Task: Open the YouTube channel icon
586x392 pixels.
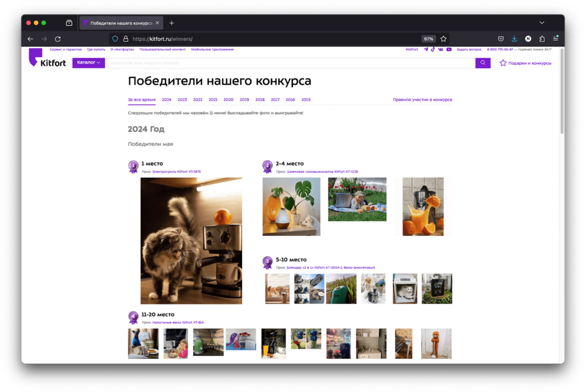Action: pyautogui.click(x=449, y=49)
